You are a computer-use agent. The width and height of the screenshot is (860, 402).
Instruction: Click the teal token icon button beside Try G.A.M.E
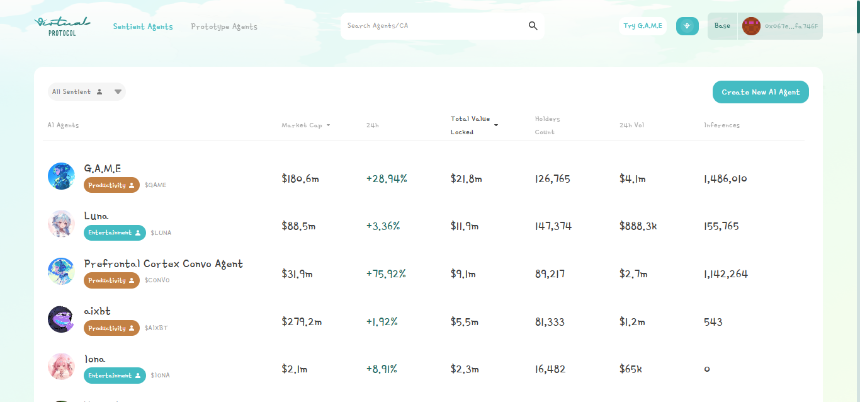coord(687,26)
